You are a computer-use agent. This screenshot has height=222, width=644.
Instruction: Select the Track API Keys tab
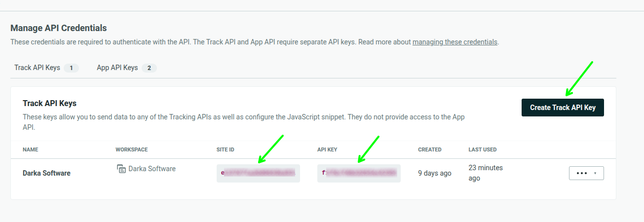click(x=37, y=68)
